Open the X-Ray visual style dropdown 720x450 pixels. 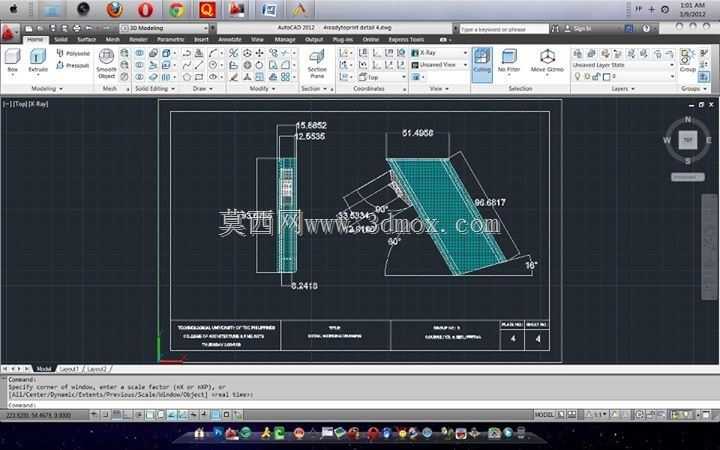click(439, 53)
